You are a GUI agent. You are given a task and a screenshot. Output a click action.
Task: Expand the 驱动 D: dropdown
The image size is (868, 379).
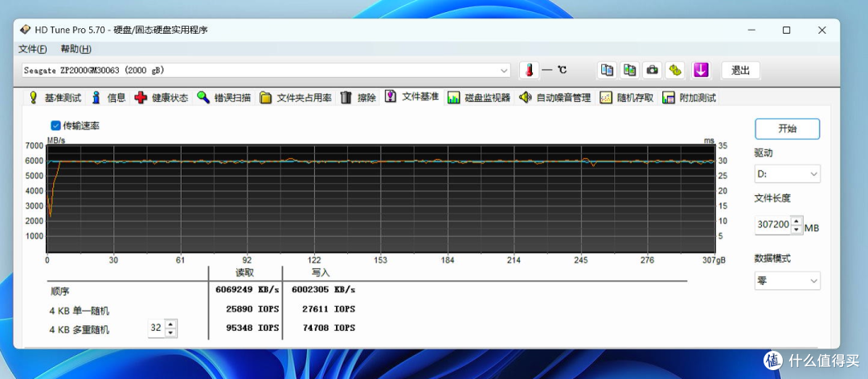tap(787, 173)
